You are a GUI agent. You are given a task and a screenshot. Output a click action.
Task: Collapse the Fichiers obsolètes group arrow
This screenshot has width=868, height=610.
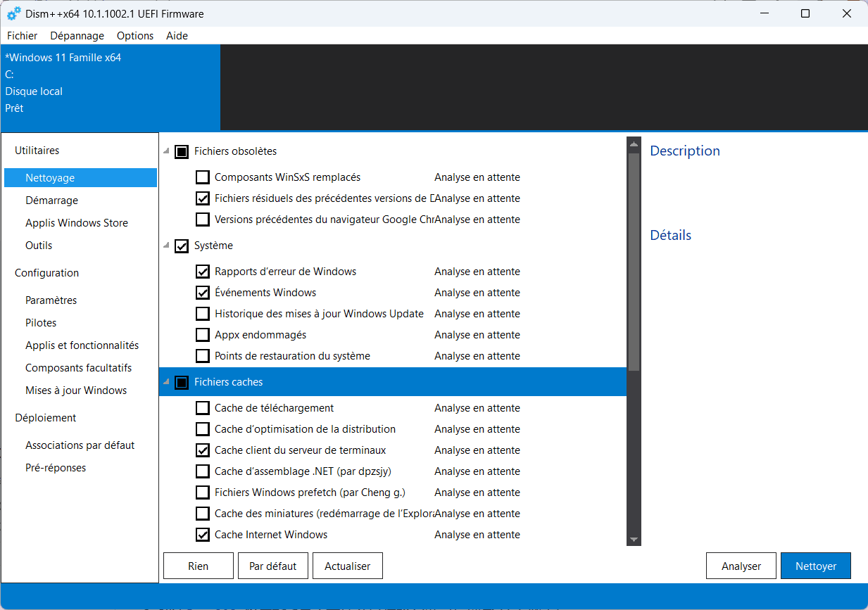pyautogui.click(x=167, y=151)
